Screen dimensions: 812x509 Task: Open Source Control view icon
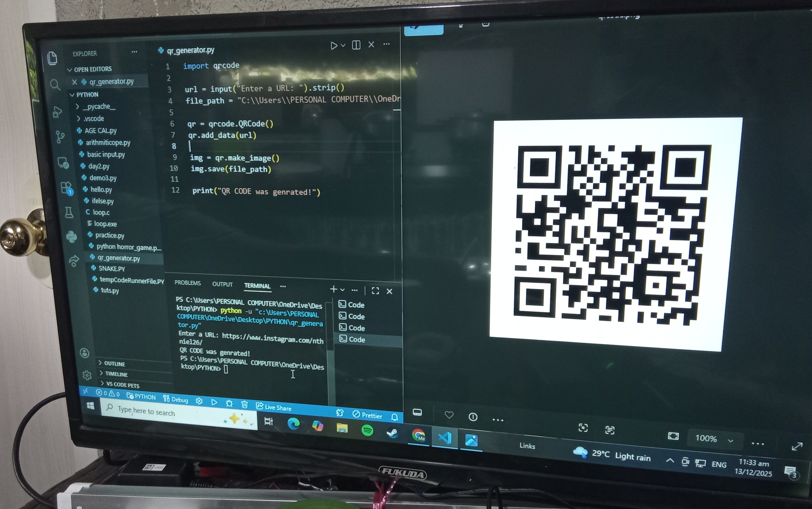(60, 137)
